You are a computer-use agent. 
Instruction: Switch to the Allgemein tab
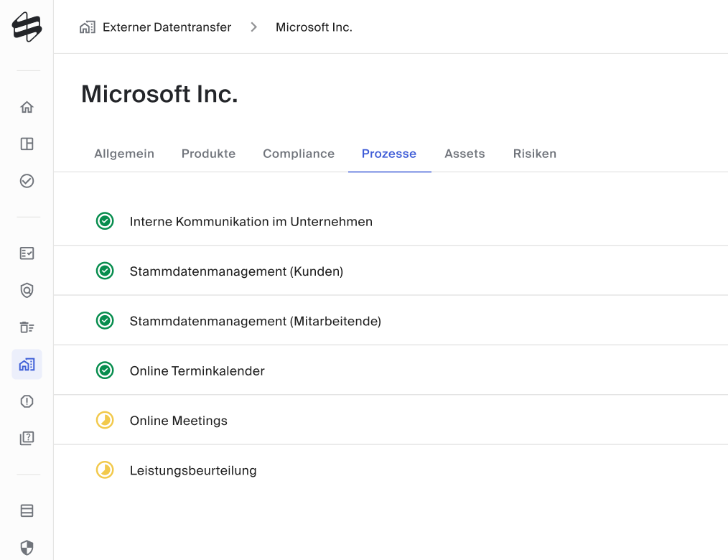[124, 154]
